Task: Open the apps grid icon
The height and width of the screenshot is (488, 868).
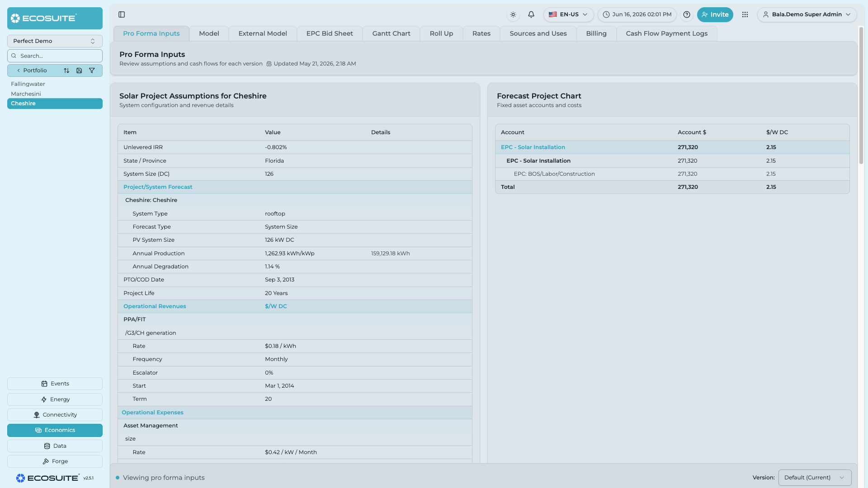Action: tap(745, 14)
